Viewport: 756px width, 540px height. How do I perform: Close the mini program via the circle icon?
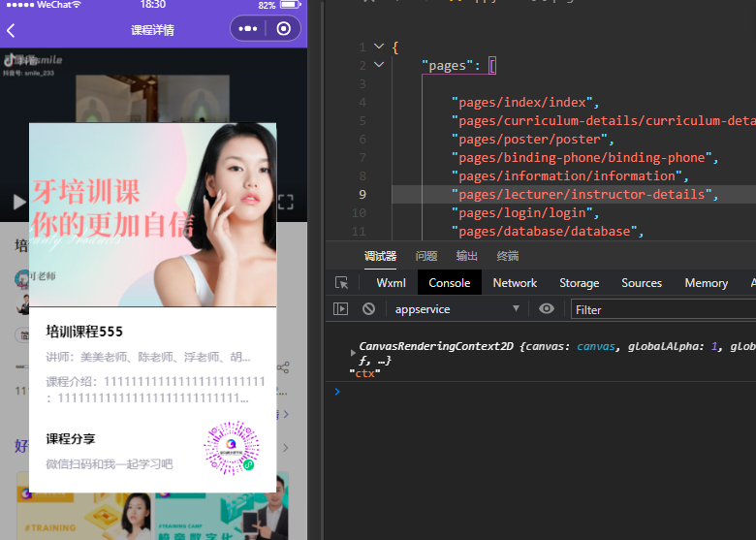pyautogui.click(x=283, y=29)
